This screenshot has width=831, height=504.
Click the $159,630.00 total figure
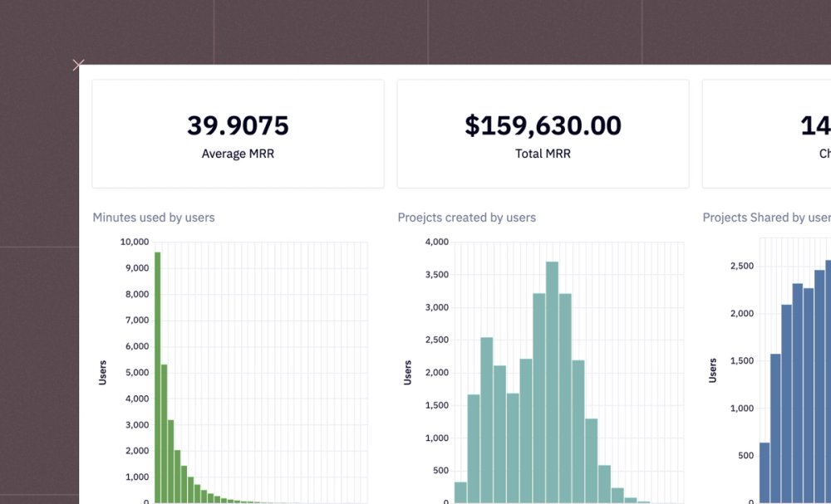pos(543,125)
